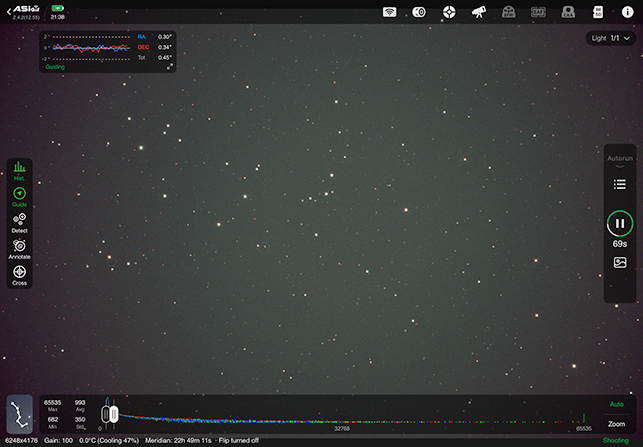Select the Annotate tool

19,247
